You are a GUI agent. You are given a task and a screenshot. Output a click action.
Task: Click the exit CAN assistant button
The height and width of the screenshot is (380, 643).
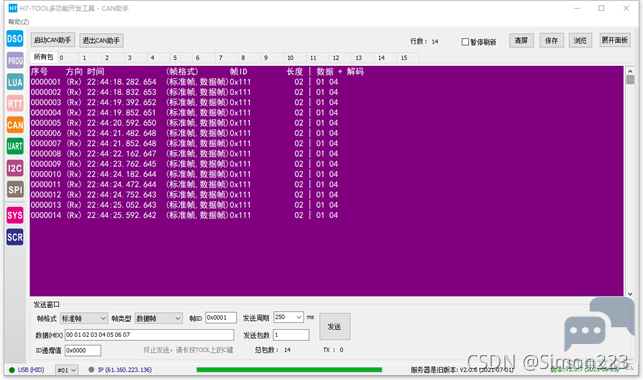coord(101,40)
